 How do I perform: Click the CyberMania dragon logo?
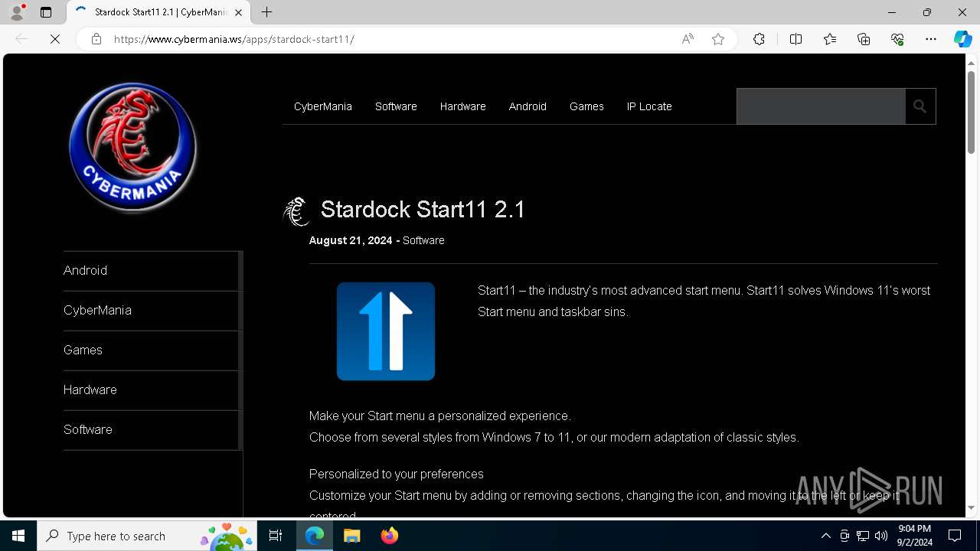(132, 147)
